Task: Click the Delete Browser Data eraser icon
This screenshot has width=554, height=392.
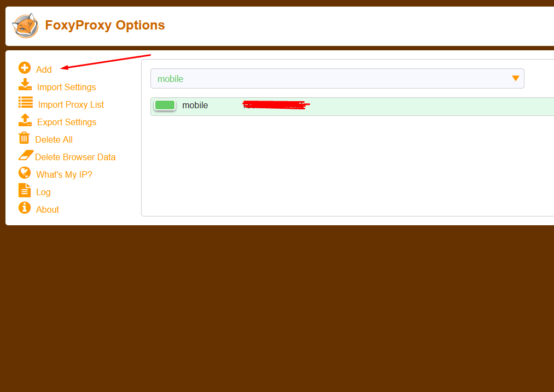Action: 26,155
